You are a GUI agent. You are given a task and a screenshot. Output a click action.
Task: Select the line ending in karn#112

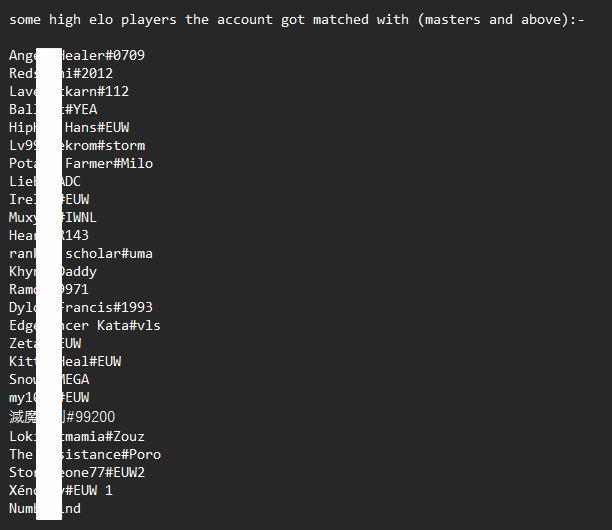pos(69,91)
